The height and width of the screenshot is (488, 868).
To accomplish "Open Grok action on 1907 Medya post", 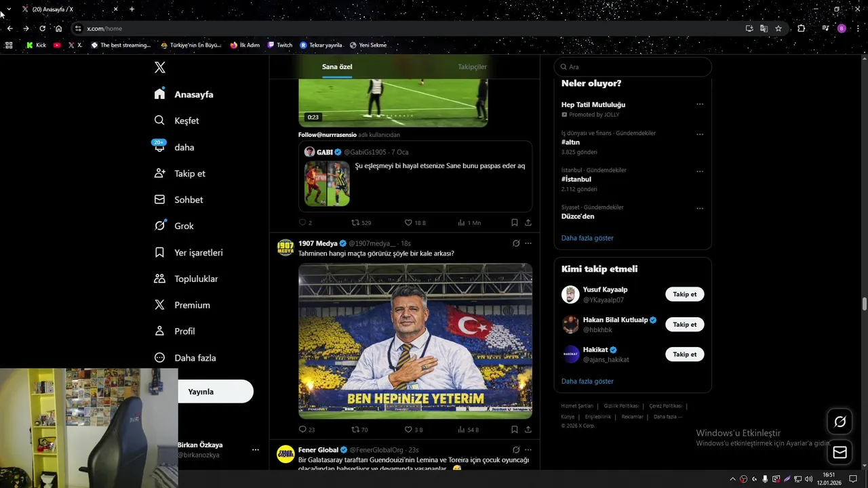I will (x=516, y=243).
